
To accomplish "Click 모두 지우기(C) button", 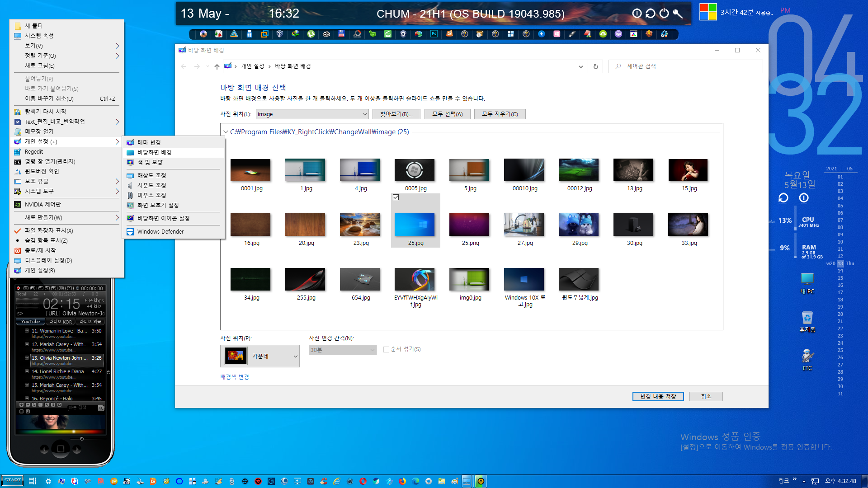I will (500, 114).
